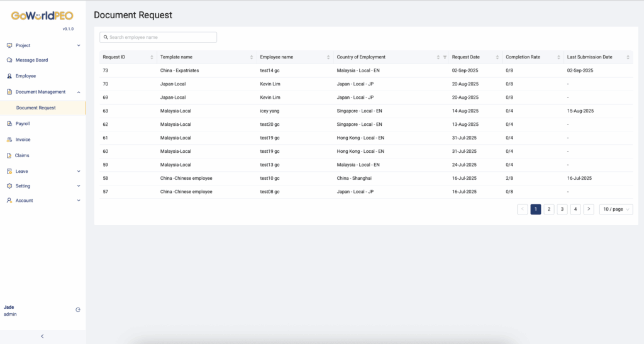644x344 pixels.
Task: Click the Message Board icon
Action: pos(9,60)
